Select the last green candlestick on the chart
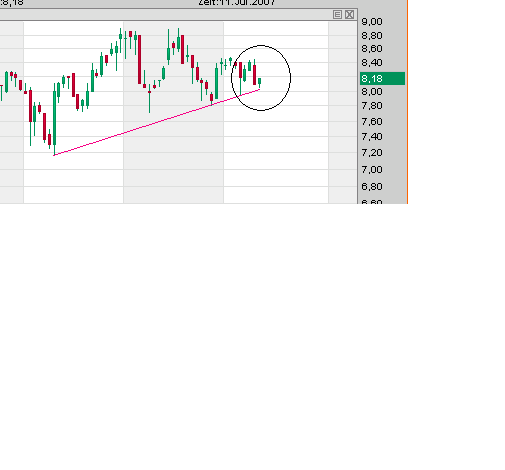 [259, 82]
